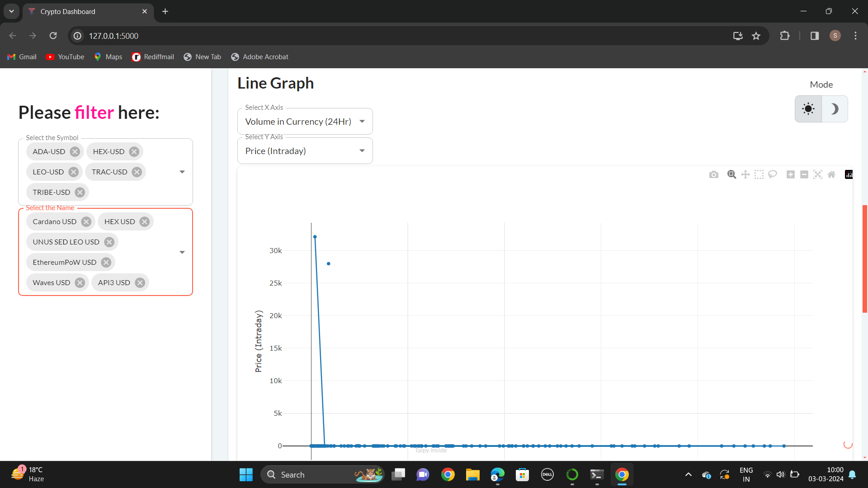The height and width of the screenshot is (488, 868).
Task: Expand the Select the Name dropdown arrow
Action: pos(182,252)
